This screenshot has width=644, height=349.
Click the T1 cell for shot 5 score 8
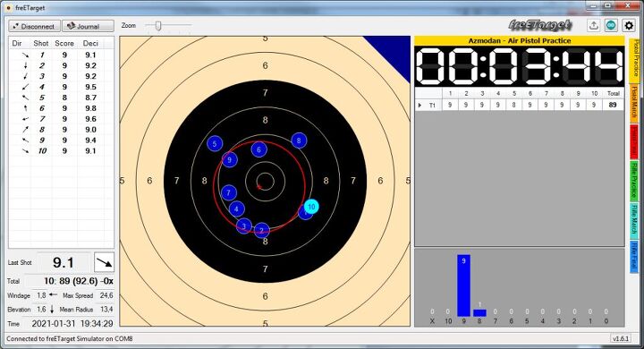click(513, 105)
